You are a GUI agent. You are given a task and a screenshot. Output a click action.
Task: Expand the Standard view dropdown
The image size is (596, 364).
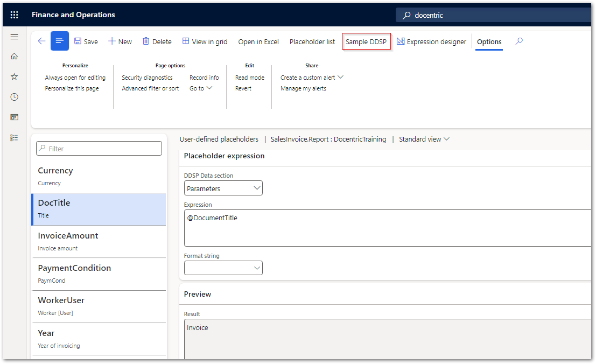tap(424, 139)
